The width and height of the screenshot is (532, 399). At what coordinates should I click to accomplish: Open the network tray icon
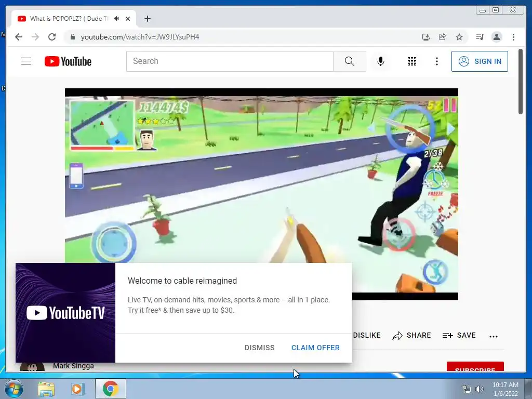coord(467,389)
